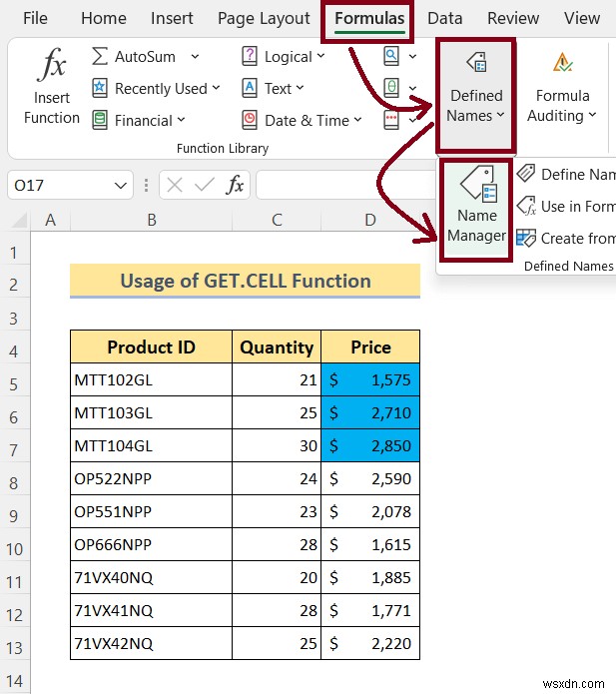Screen dimensions: 616x694
Task: Click the Product ID header cell
Action: [152, 347]
